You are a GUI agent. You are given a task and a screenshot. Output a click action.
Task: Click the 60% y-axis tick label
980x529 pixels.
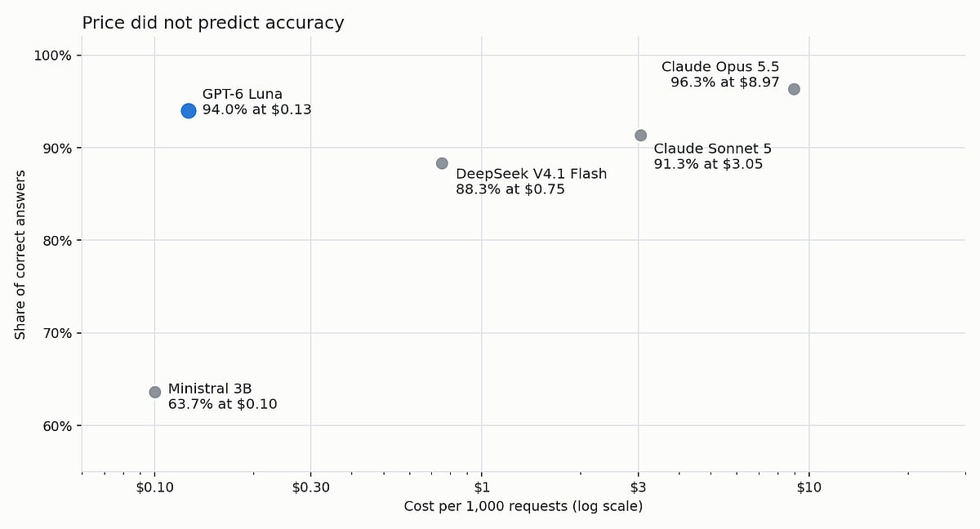pyautogui.click(x=56, y=426)
